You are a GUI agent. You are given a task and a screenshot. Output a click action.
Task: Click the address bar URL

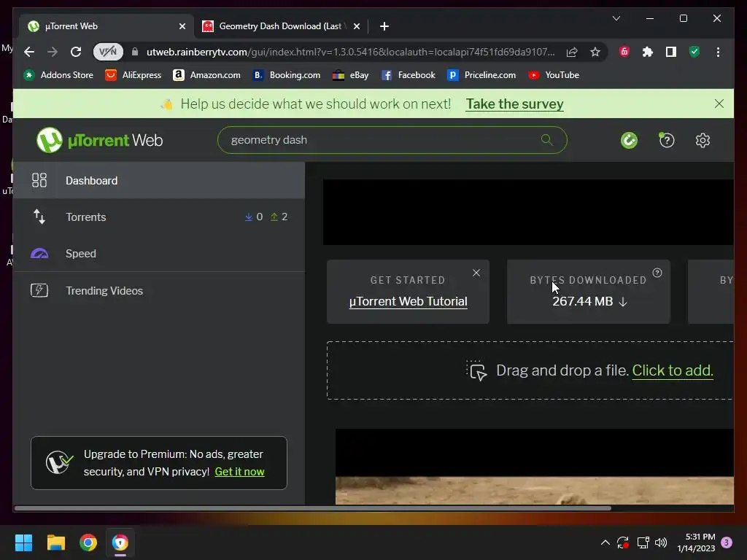(x=350, y=52)
